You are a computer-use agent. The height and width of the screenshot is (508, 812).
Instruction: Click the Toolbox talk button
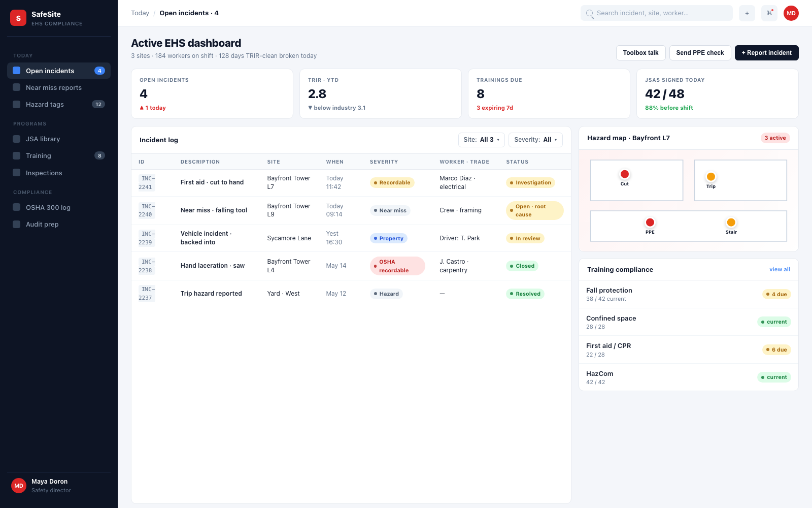pos(640,53)
